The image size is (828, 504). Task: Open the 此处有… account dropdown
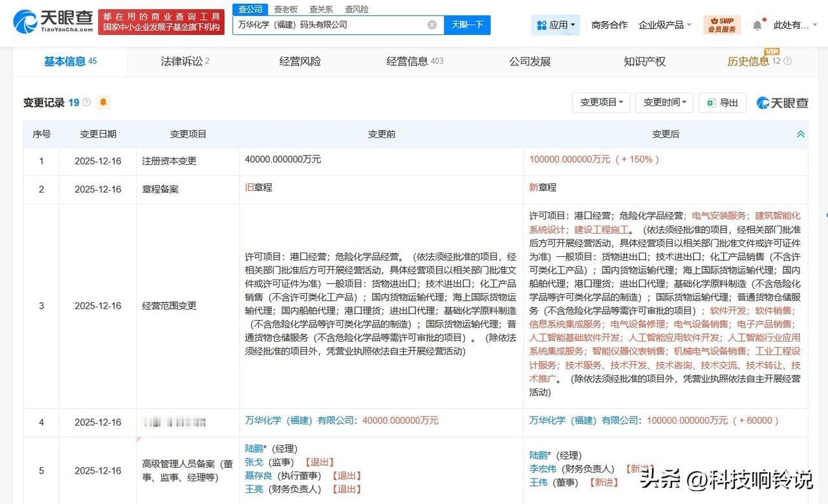795,25
